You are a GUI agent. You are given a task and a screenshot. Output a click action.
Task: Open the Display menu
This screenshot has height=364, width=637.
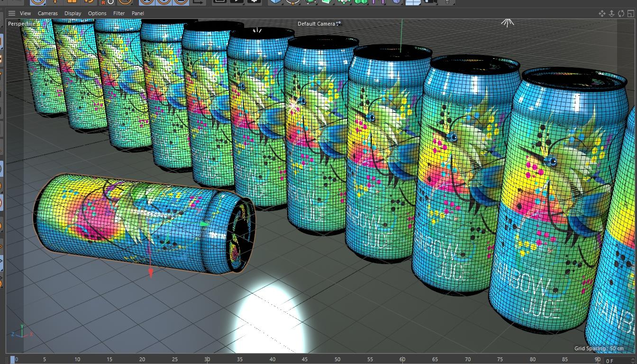click(73, 13)
